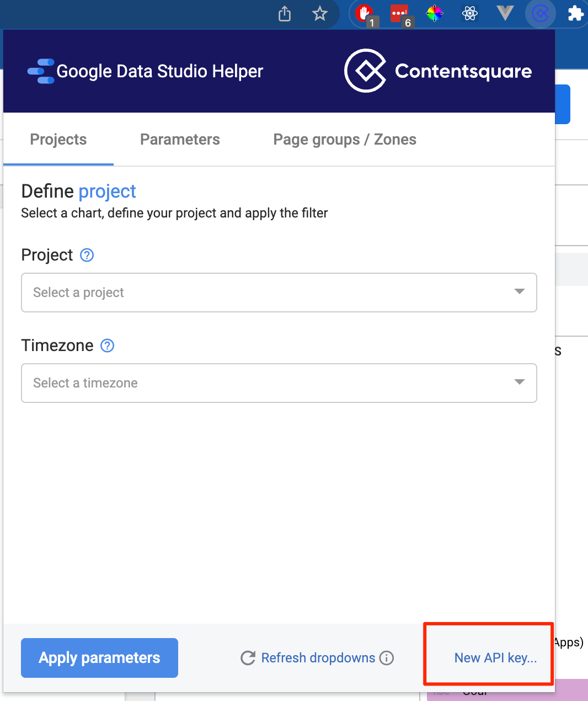Viewport: 588px width, 701px height.
Task: Open the color wheel picker extension
Action: [435, 13]
